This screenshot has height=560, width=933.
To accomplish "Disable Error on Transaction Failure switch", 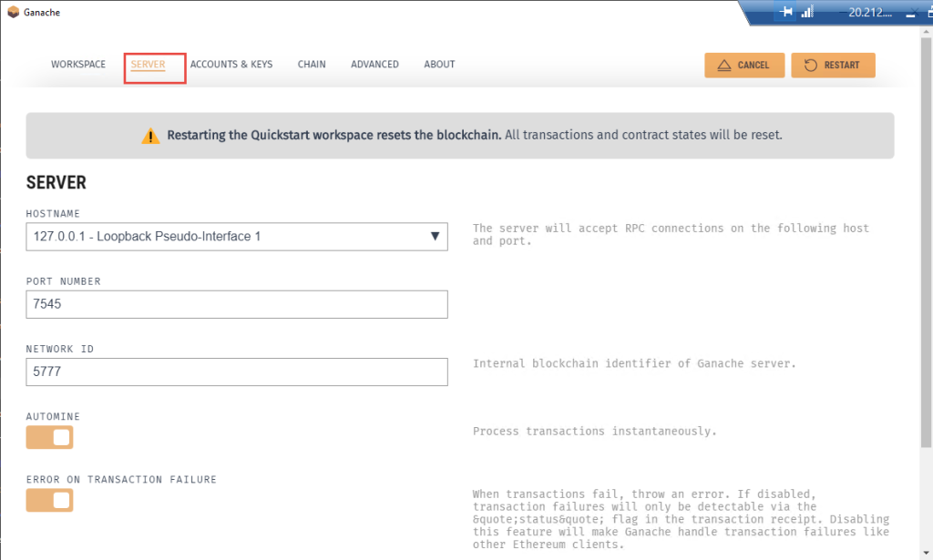I will [49, 500].
